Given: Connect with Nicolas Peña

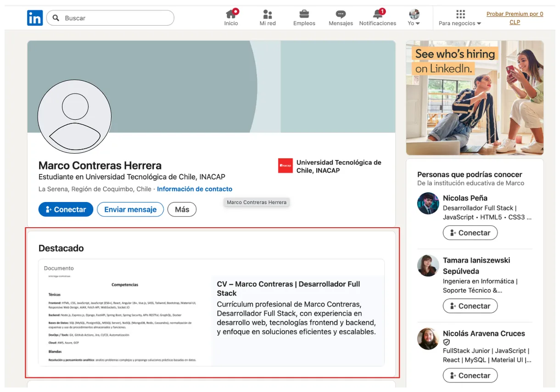Looking at the screenshot, I should click(470, 233).
